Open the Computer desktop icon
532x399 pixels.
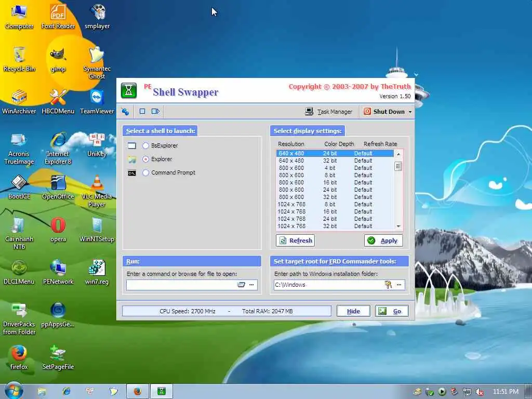pyautogui.click(x=19, y=16)
